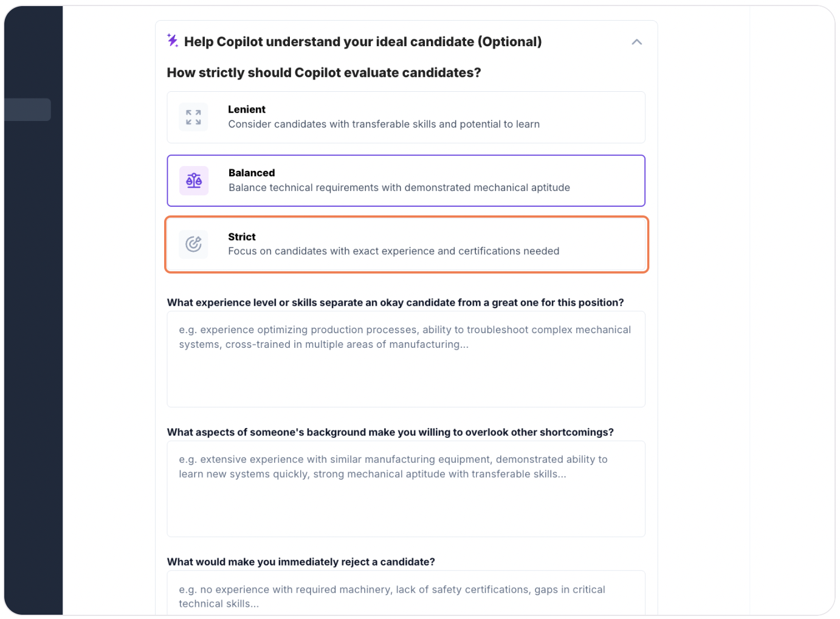Focus the overlook shortcomings text area

tap(406, 489)
